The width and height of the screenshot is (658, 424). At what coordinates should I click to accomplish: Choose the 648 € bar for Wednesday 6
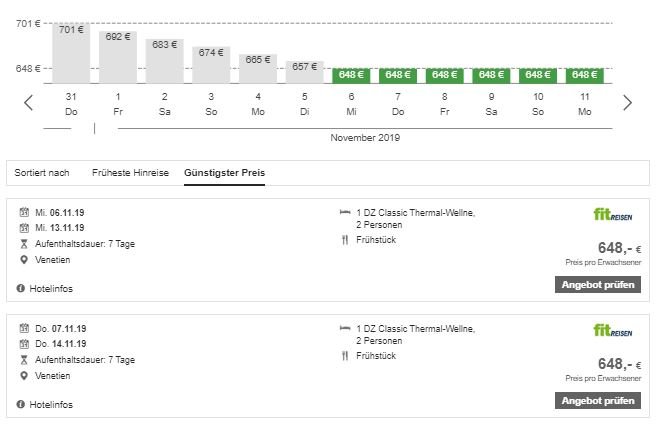point(350,75)
